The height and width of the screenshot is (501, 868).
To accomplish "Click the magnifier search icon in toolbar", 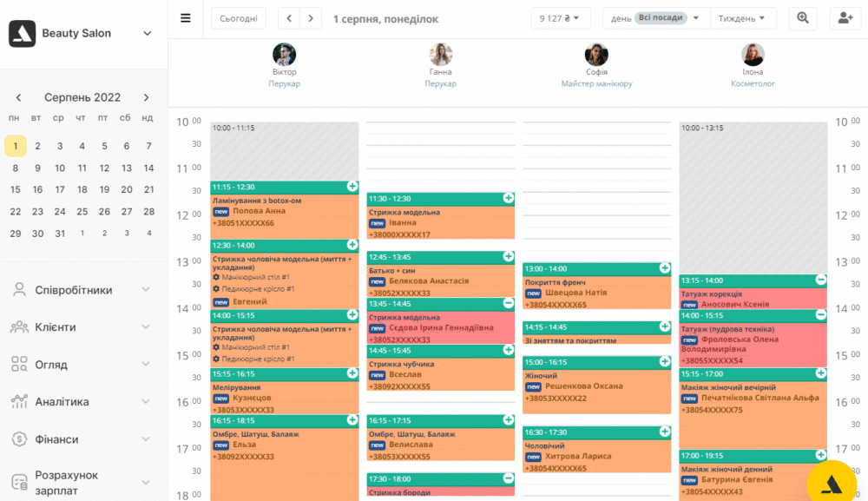I will click(803, 18).
